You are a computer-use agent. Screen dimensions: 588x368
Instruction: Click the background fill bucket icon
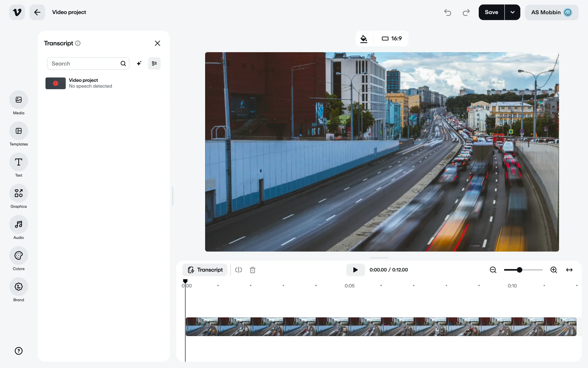pos(364,39)
